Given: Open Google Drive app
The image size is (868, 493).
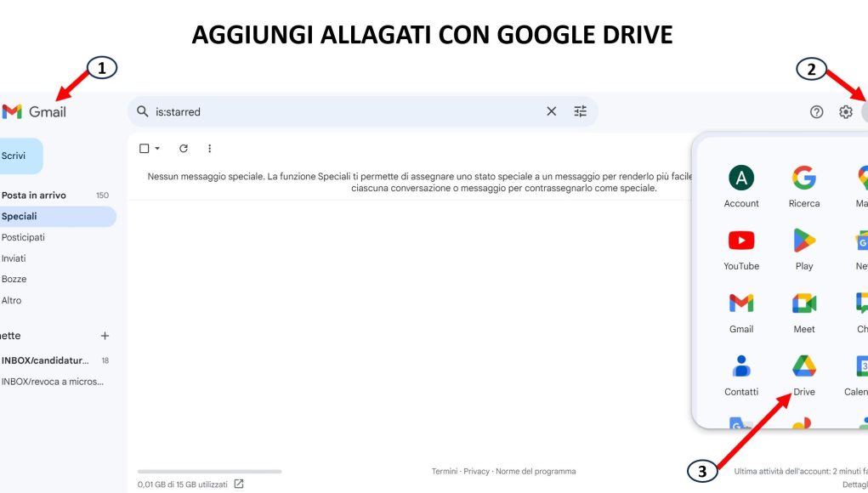Looking at the screenshot, I should [803, 375].
